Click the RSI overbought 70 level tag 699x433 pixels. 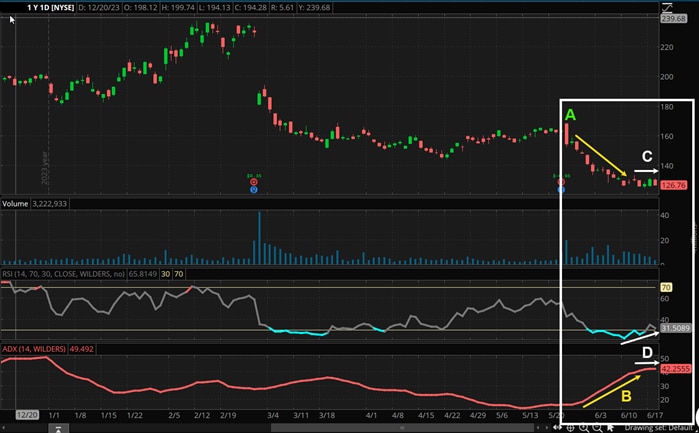point(178,274)
